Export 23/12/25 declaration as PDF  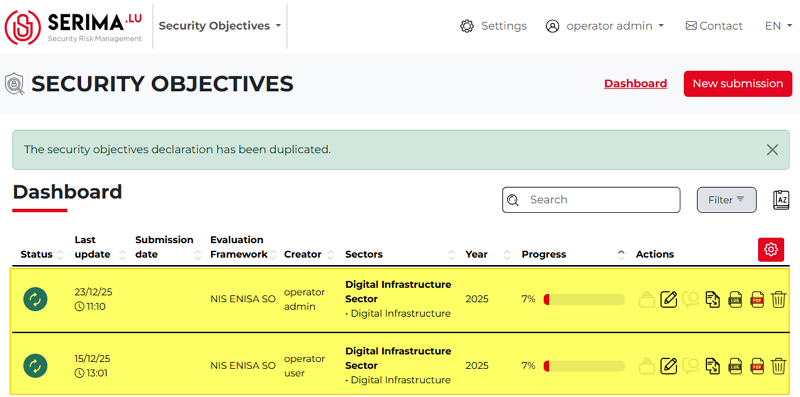pos(757,299)
